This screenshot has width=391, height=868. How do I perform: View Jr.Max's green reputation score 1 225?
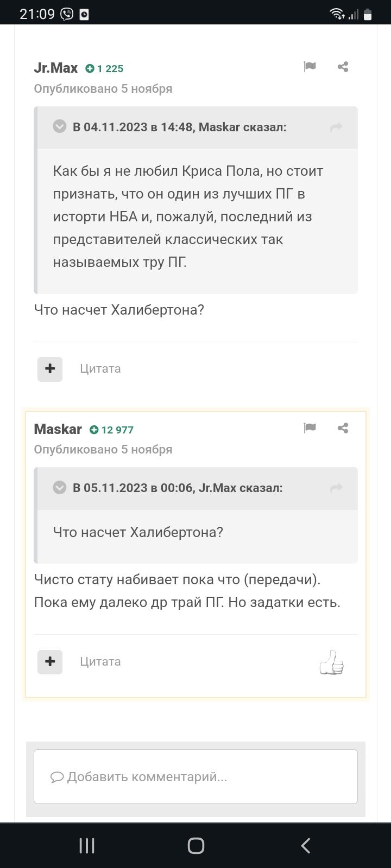click(104, 68)
